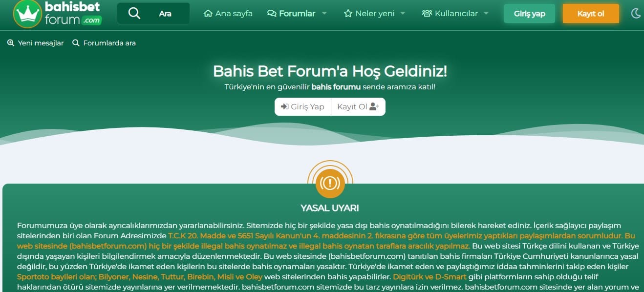Click the orange warning icon above Yasal Uyarı
Image resolution: width=644 pixels, height=292 pixels.
(x=330, y=183)
